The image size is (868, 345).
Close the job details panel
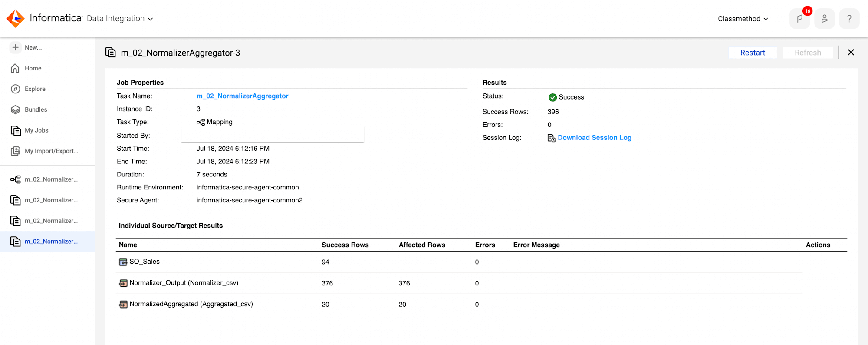[x=851, y=53]
